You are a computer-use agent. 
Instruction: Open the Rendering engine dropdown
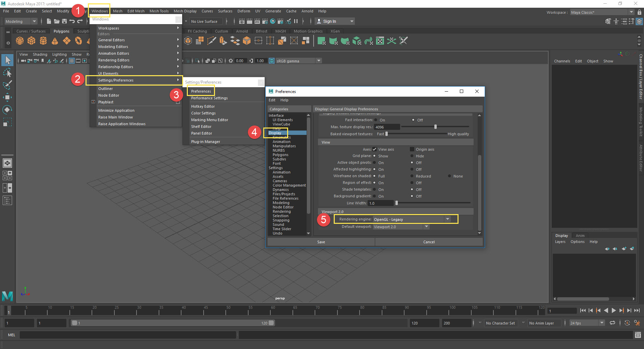(x=448, y=219)
